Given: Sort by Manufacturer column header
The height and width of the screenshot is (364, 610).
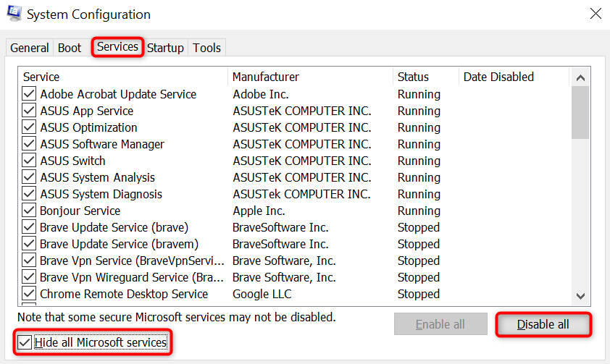Looking at the screenshot, I should tap(310, 77).
